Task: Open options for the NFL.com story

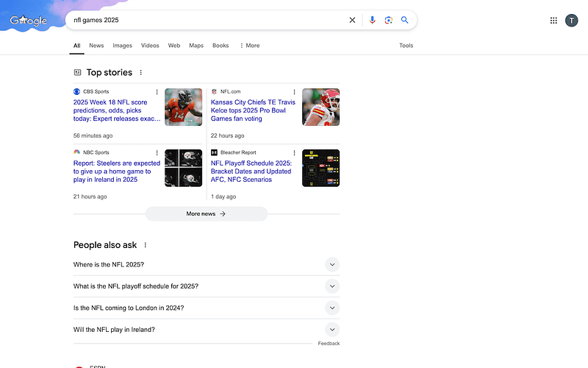Action: (x=295, y=92)
